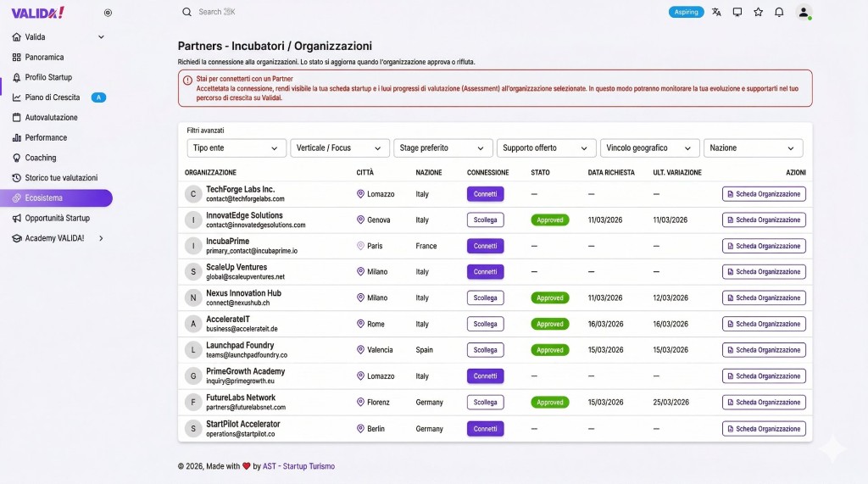
Task: Click the Paris location pin icon
Action: (x=360, y=246)
